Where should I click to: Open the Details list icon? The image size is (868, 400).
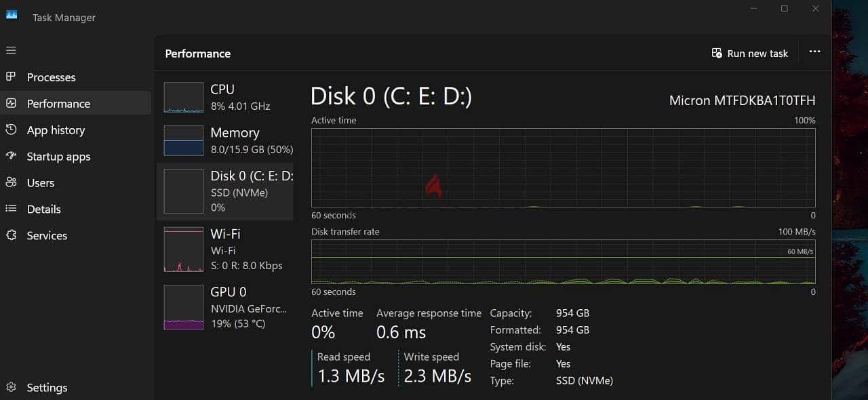click(x=11, y=209)
